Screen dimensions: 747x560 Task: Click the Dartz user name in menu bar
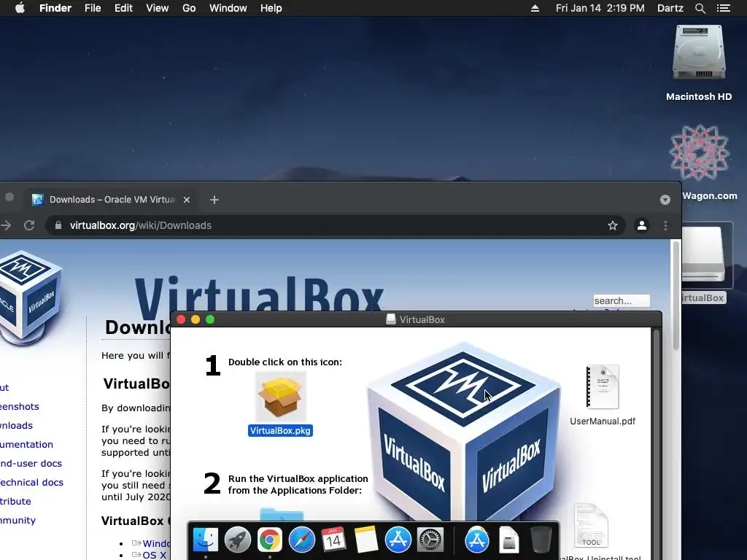[670, 8]
